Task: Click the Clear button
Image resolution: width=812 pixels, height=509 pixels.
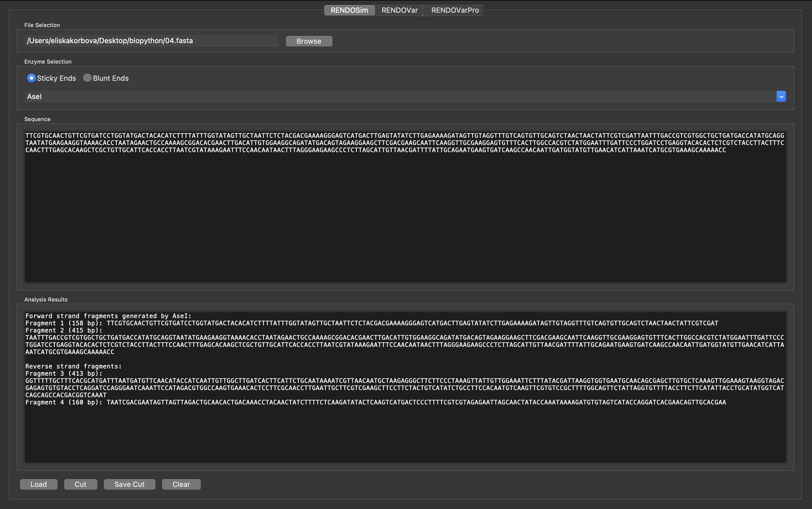Action: 181,484
